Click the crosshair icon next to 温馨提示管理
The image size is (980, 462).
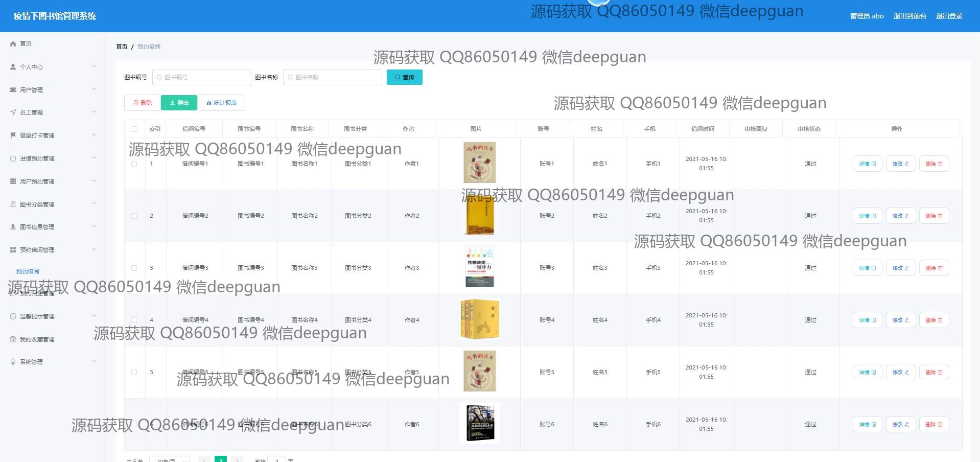click(13, 316)
